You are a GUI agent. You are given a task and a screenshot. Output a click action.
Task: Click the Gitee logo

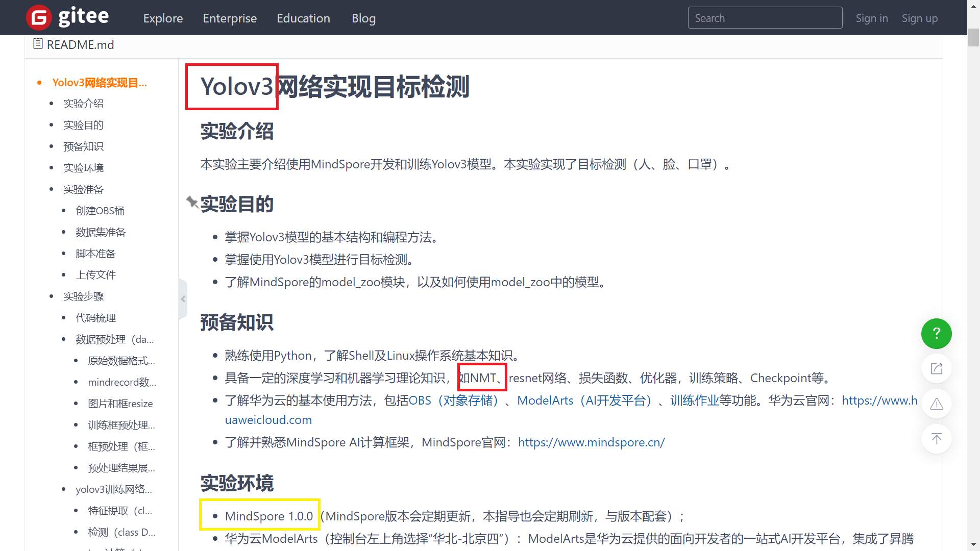pos(67,17)
